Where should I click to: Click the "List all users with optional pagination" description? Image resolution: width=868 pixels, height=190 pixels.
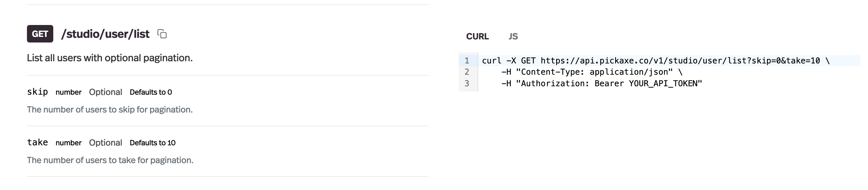point(110,58)
